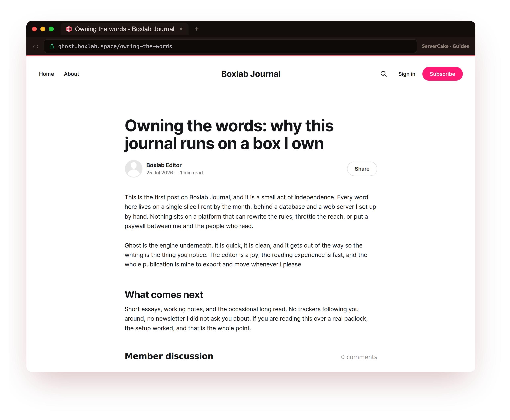Go back with the left arrow
510x420 pixels.
click(34, 46)
